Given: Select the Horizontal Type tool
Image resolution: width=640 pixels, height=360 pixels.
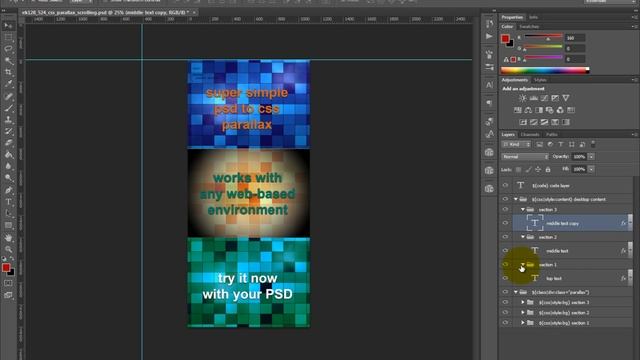Looking at the screenshot, I should pos(8,202).
